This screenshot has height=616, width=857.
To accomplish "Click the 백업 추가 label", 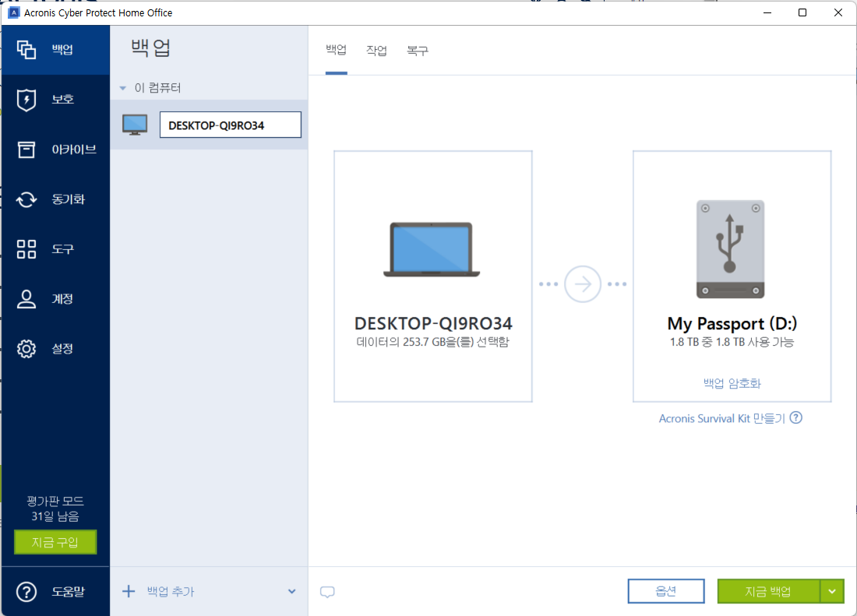I will [x=171, y=591].
